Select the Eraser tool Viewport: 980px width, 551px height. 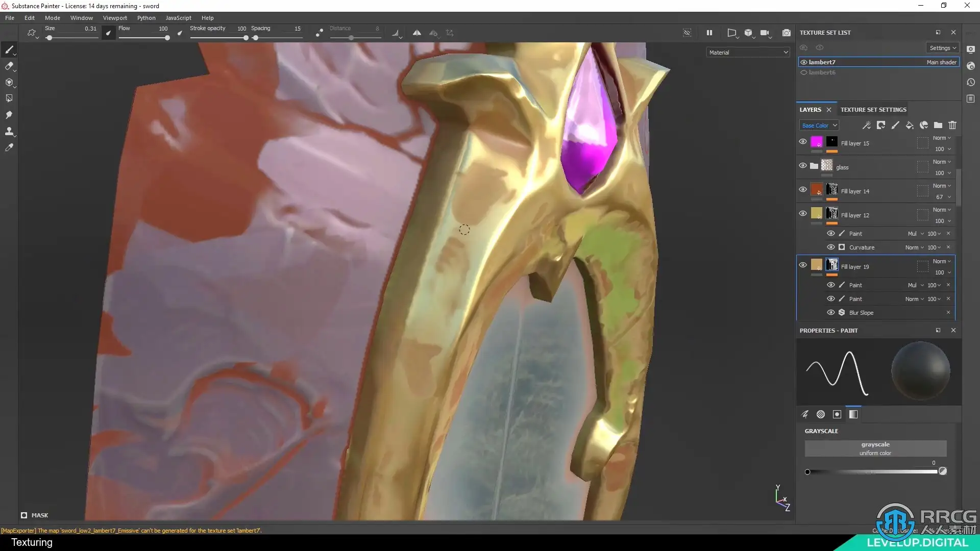(9, 66)
